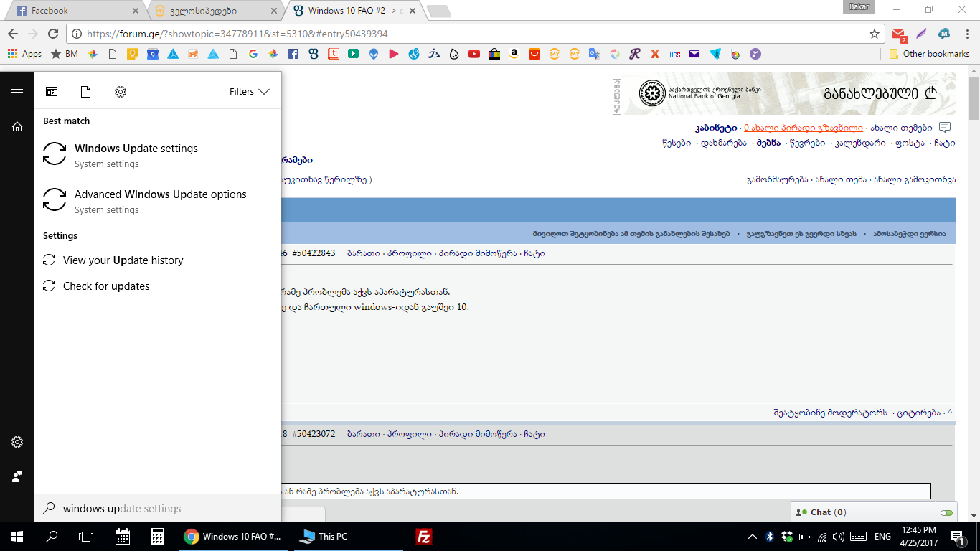Bookmark this page with the star
The height and width of the screenshot is (551, 980).
coord(875,34)
